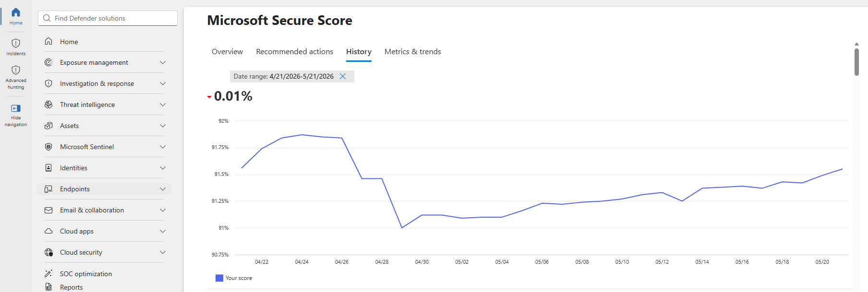Click the 92% axis label
Screen dimensions: 868x292
(223, 121)
